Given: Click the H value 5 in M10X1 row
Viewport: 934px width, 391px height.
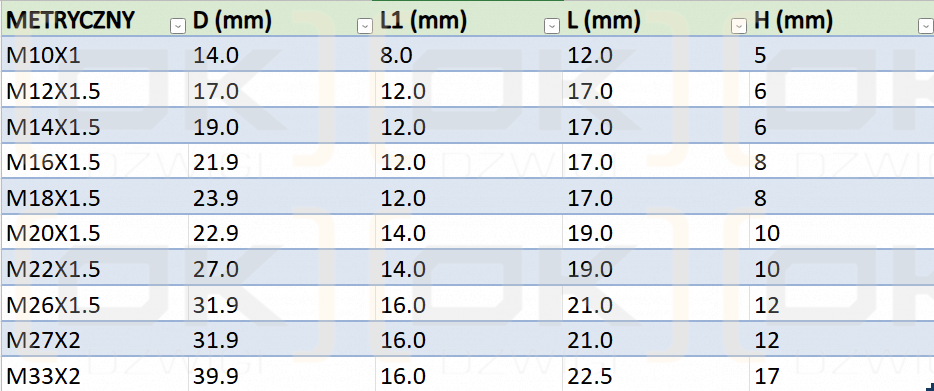Looking at the screenshot, I should pyautogui.click(x=760, y=55).
